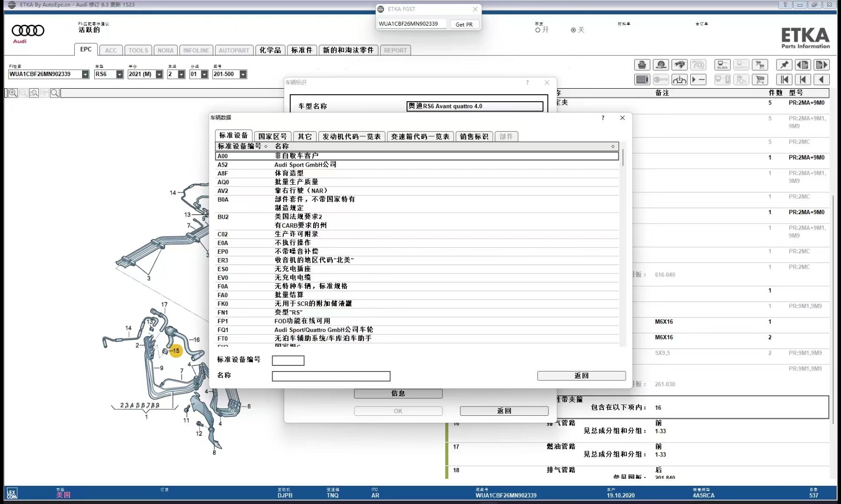The image size is (841, 504).
Task: Open the 标准件 main tab
Action: [301, 50]
